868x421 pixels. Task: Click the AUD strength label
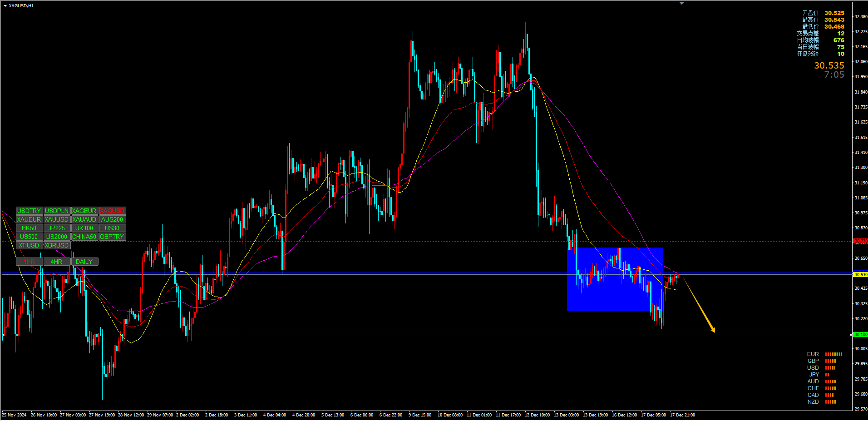point(813,381)
